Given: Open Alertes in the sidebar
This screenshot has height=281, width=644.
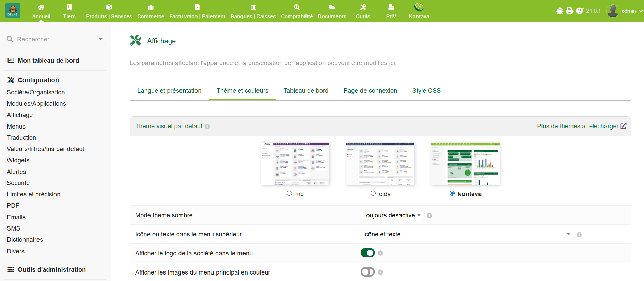Looking at the screenshot, I should click(x=16, y=172).
